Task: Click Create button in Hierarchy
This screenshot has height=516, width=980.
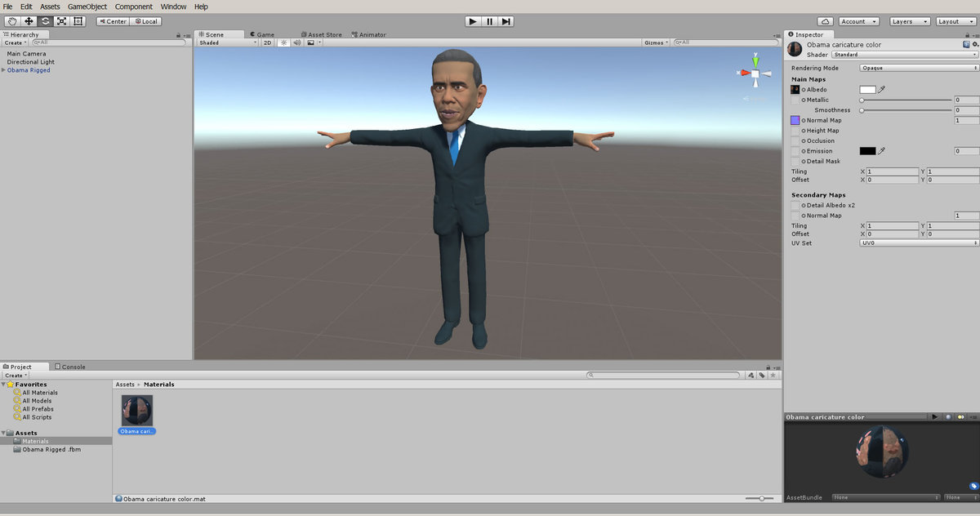Action: pyautogui.click(x=15, y=42)
